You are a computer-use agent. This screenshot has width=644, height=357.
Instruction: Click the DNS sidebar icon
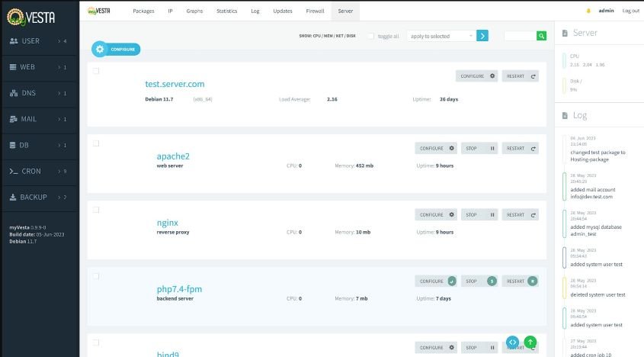click(14, 93)
